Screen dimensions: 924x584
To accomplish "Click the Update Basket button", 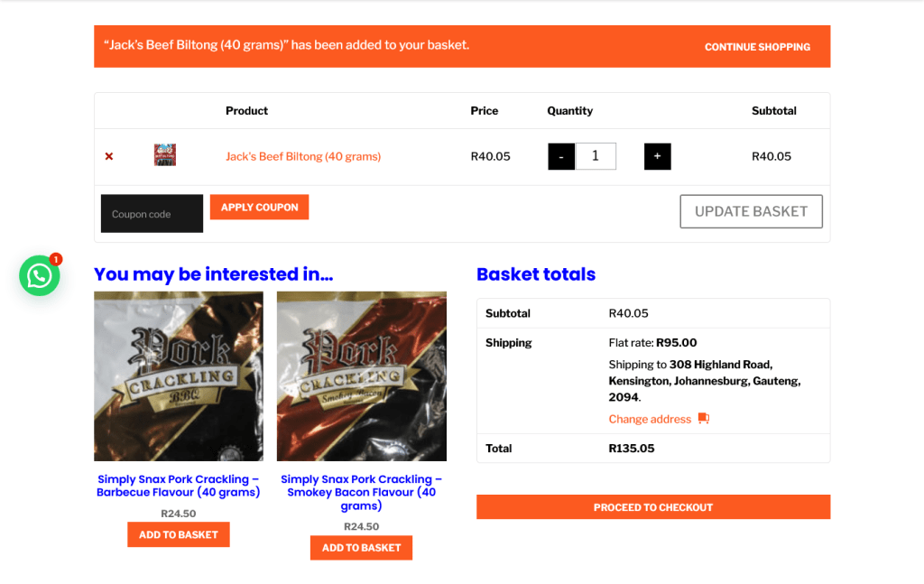I will click(751, 211).
